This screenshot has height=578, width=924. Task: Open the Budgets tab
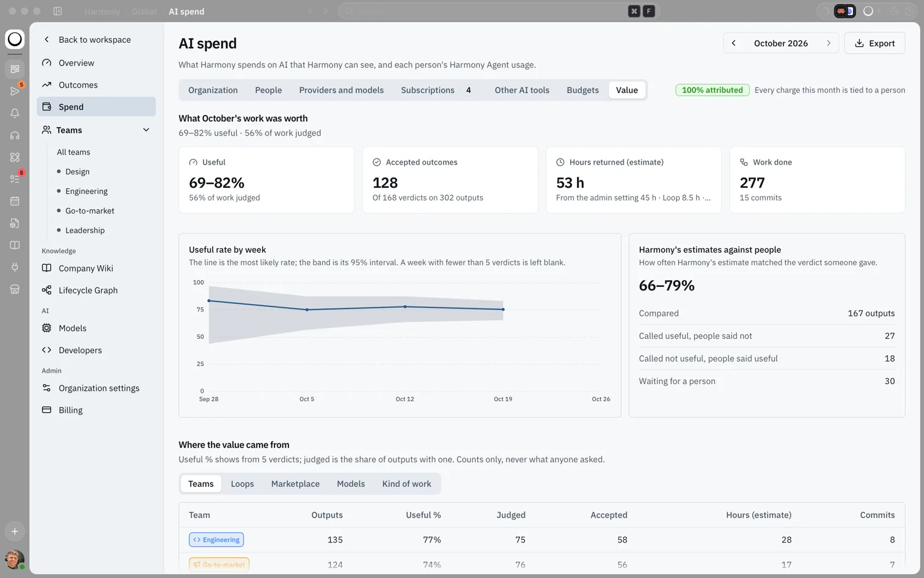point(582,90)
